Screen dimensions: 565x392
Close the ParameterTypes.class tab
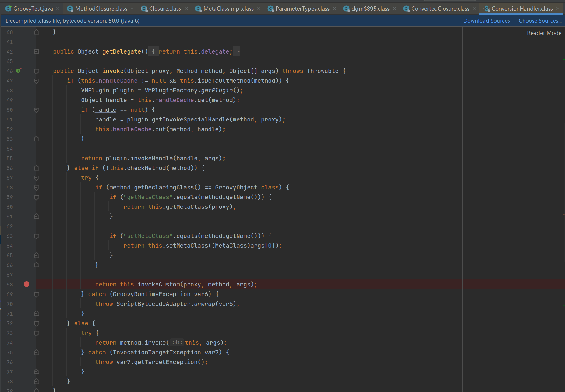tap(335, 9)
